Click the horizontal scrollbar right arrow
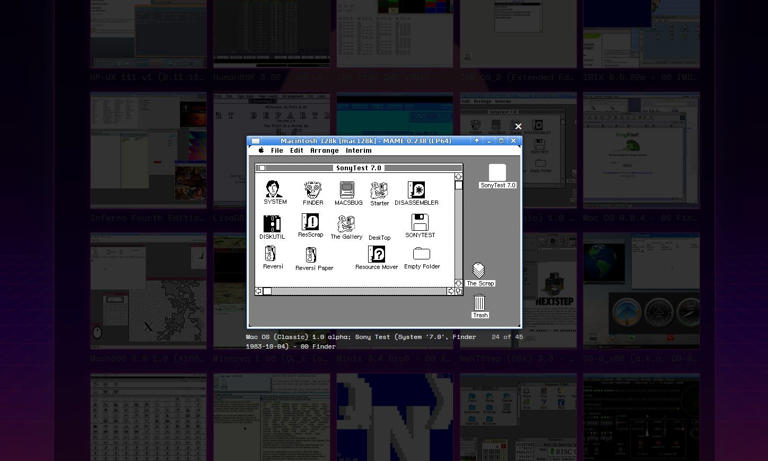Screen dimensions: 768x461 click(451, 291)
